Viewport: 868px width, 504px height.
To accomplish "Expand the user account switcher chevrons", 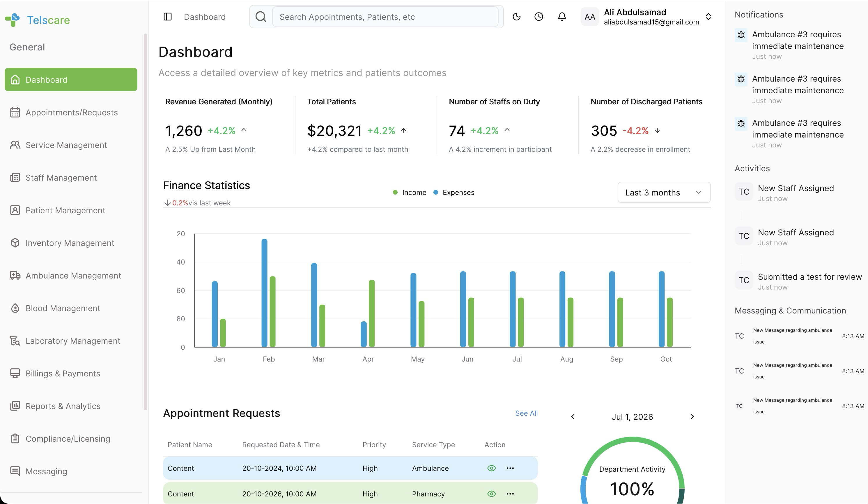I will pyautogui.click(x=708, y=17).
